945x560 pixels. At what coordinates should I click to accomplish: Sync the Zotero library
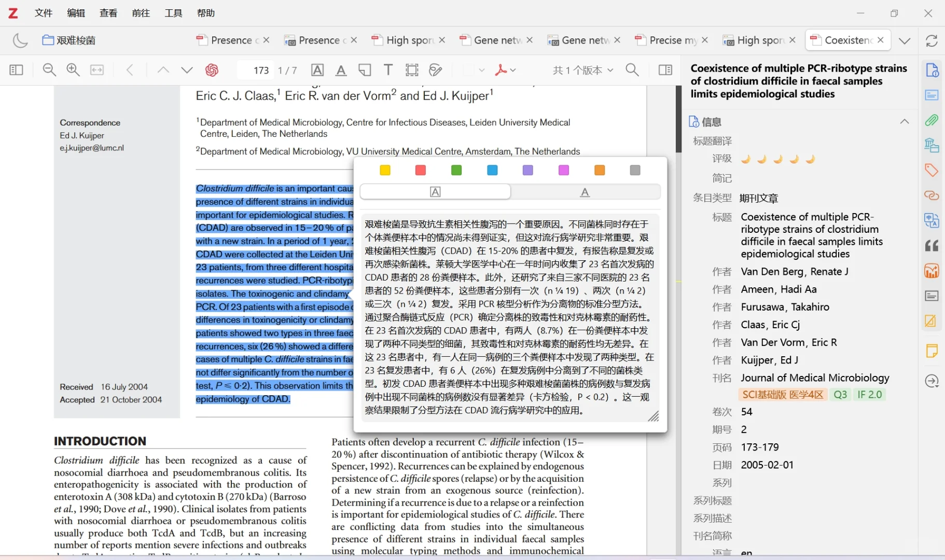(x=932, y=40)
